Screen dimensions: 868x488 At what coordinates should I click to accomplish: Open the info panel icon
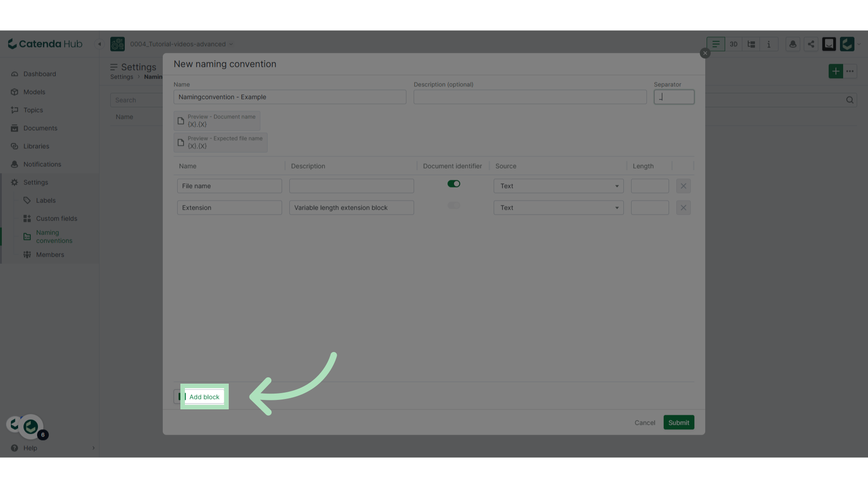pos(769,44)
